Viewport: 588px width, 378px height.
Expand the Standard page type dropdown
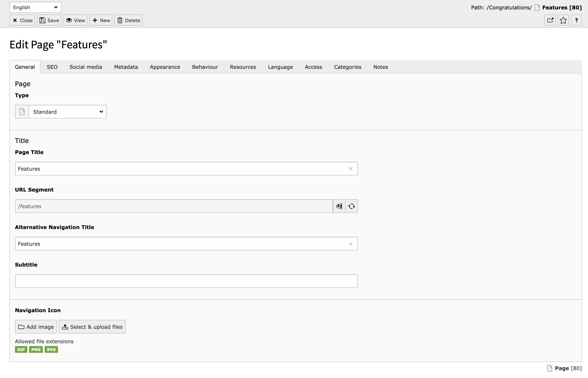(x=68, y=112)
